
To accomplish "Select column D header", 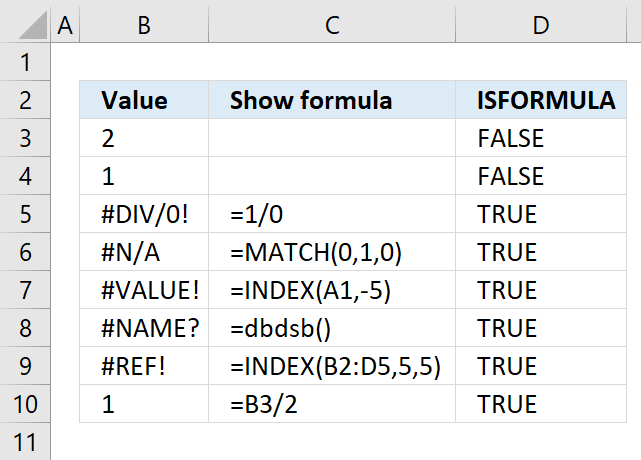I will [540, 26].
